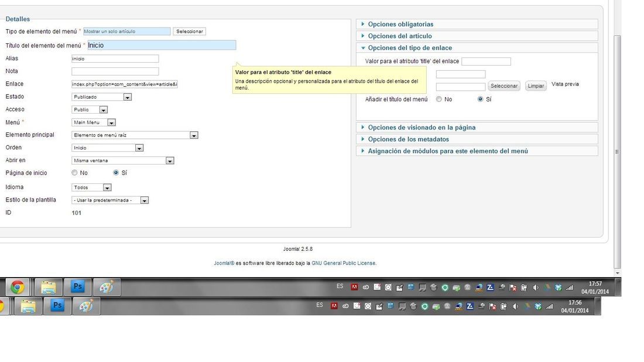The height and width of the screenshot is (362, 644).
Task: Click Dropbox tray icon in lower taskbar
Action: pyautogui.click(x=538, y=306)
